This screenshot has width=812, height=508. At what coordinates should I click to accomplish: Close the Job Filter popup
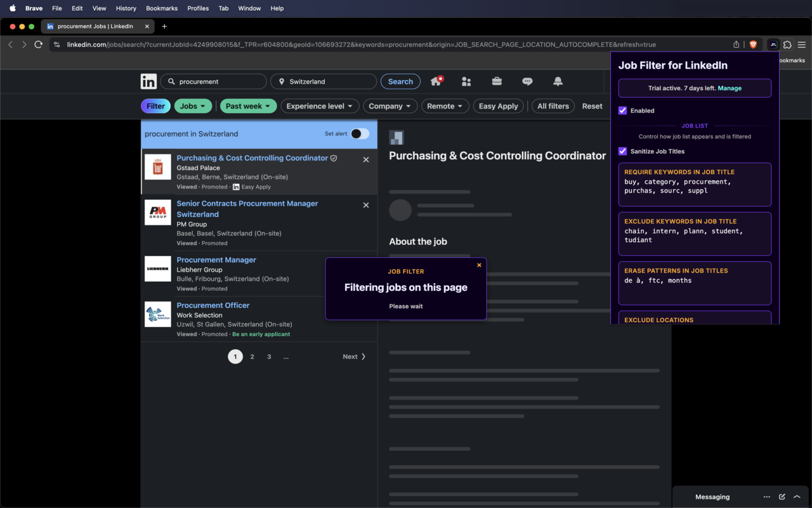coord(479,265)
